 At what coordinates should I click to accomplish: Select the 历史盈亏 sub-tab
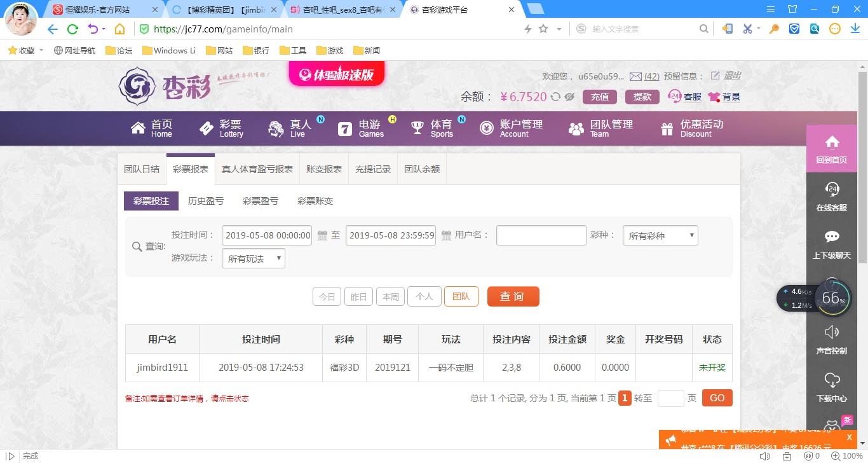pos(205,200)
